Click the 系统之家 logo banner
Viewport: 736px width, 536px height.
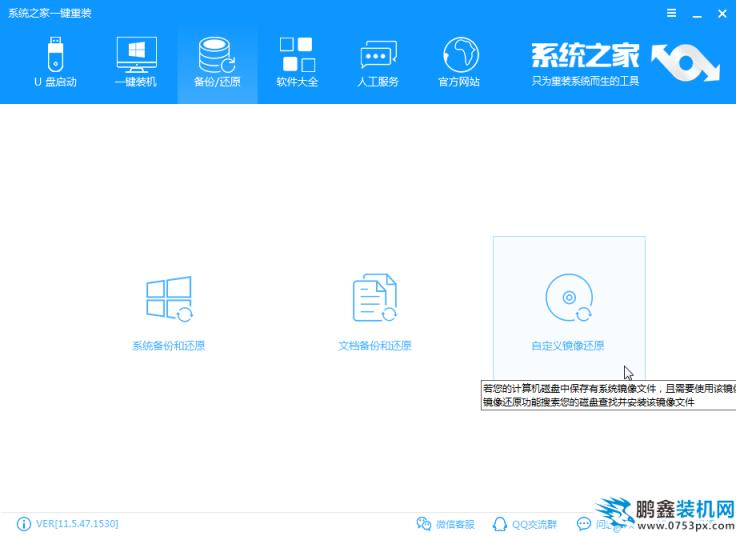click(626, 65)
